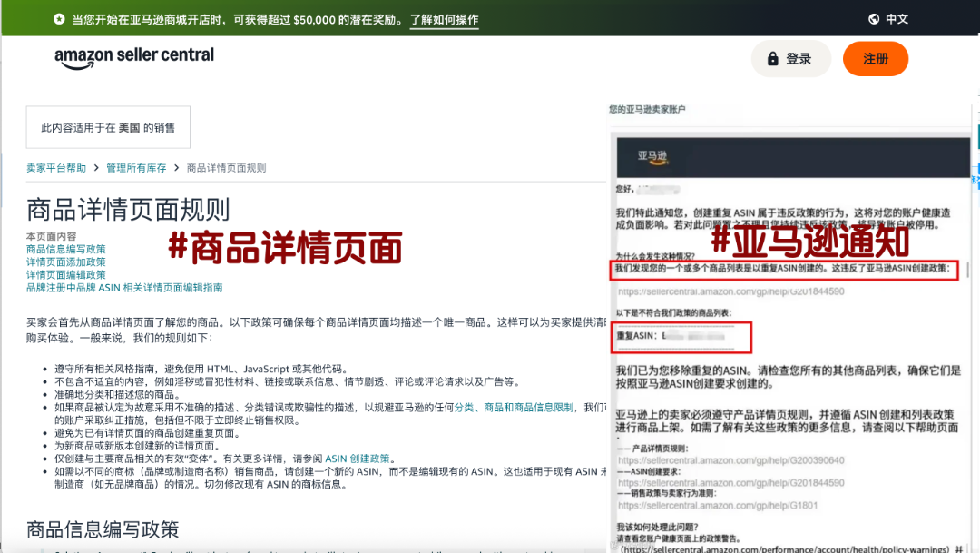The image size is (980, 553).
Task: Open the policy-warnings account health URL
Action: (x=786, y=549)
